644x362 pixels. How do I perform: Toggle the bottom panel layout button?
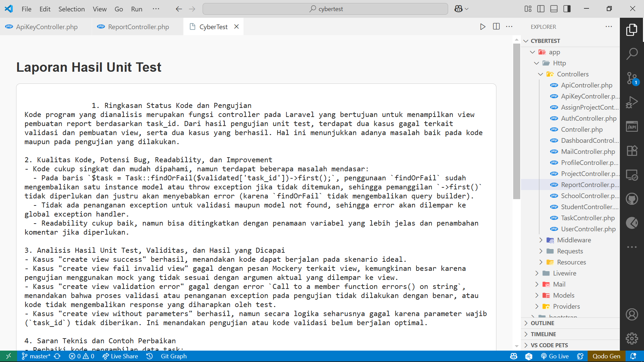[x=554, y=9]
